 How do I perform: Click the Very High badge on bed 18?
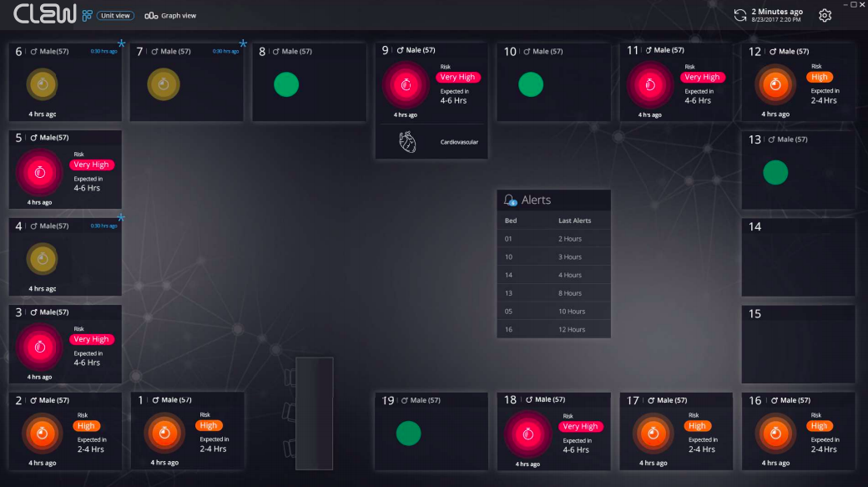(580, 426)
